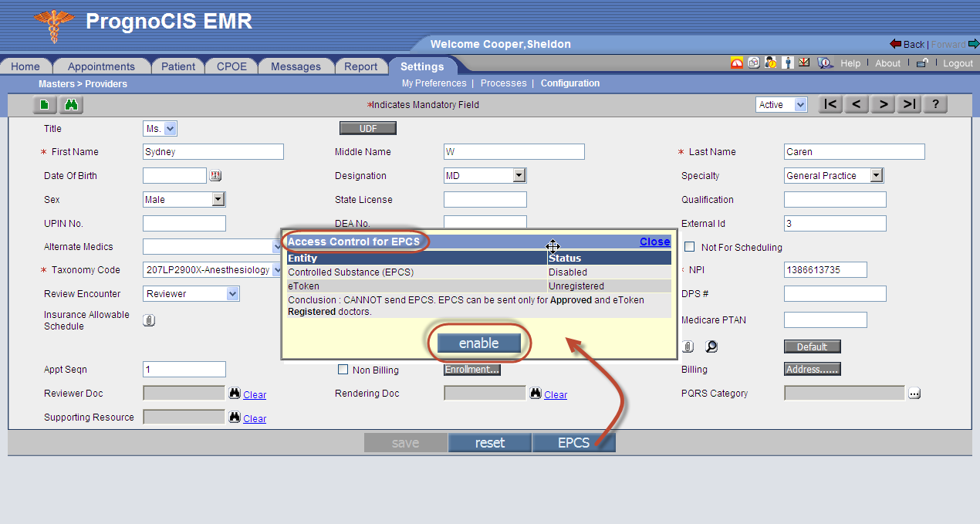This screenshot has width=980, height=524.
Task: Open the Title dropdown
Action: click(x=160, y=129)
